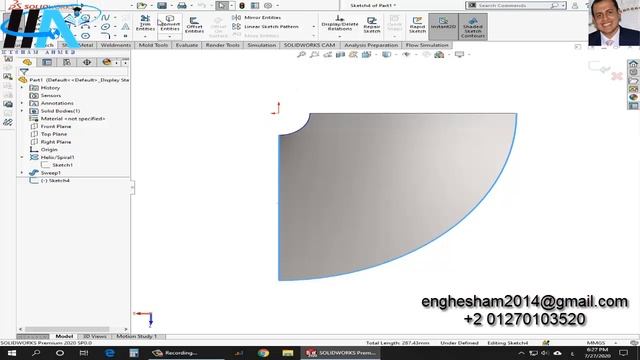Click the Section View icon in view toolbar
Viewport: 640px width, 360px height.
(340, 54)
